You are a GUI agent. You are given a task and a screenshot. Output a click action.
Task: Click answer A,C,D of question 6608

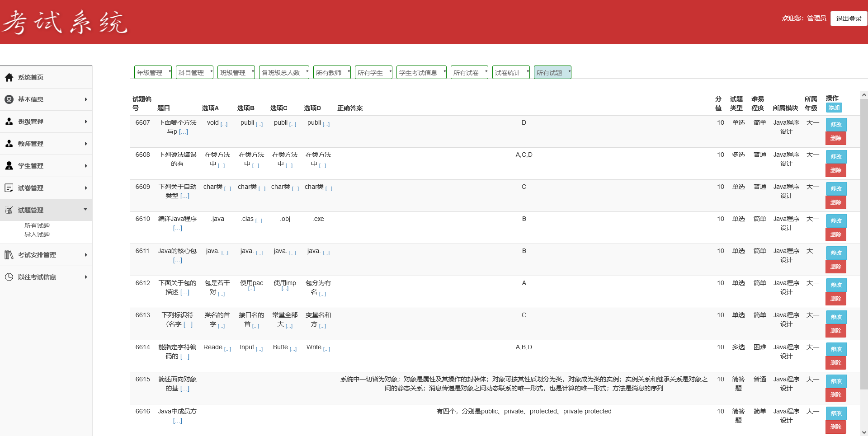tap(524, 155)
